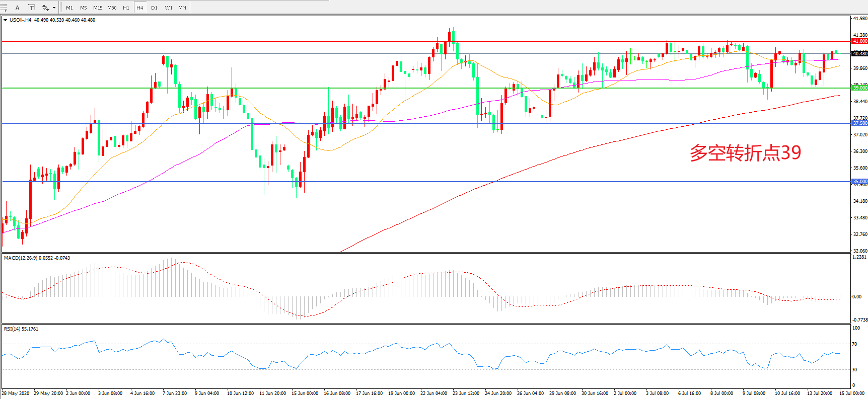Click the green 39.000 price level label
The image size is (868, 399).
click(859, 88)
